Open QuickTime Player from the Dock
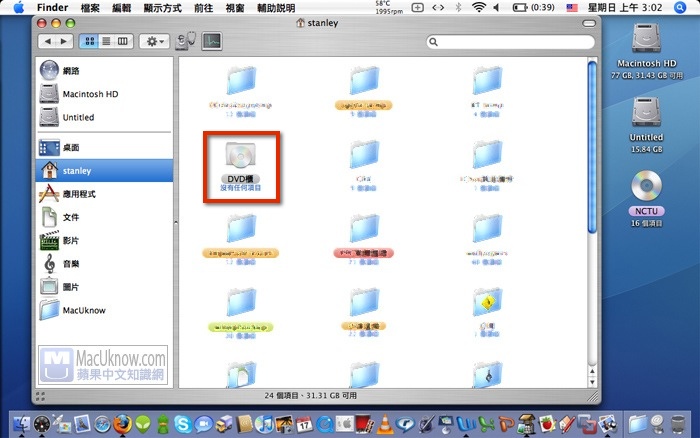This screenshot has height=438, width=700. tap(325, 424)
